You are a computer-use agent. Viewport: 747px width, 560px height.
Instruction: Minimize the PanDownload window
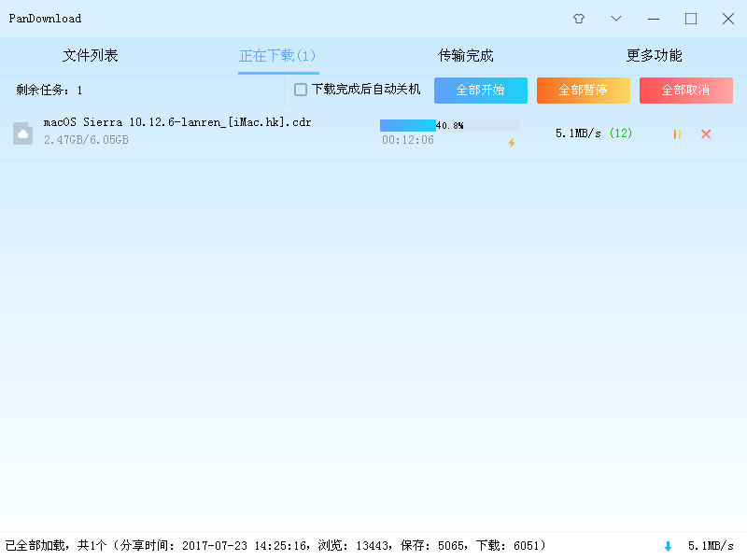point(654,19)
